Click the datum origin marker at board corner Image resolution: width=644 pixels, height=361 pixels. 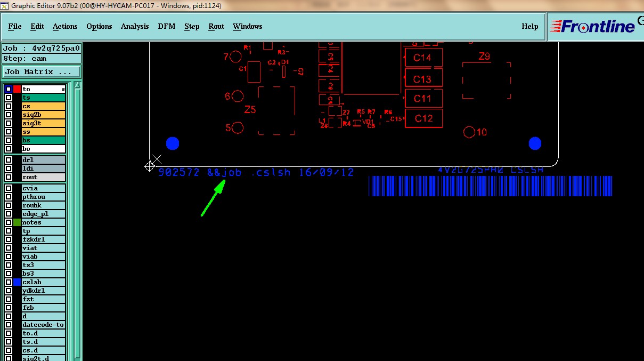coord(150,167)
